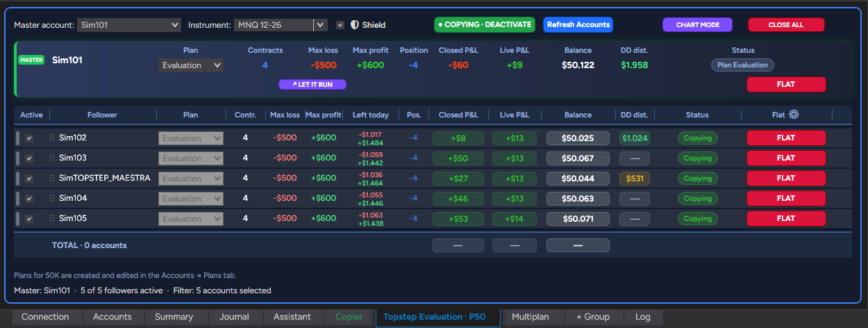Viewport: 868px width, 328px height.
Task: Click the MASTER badge beside Sim101
Action: pos(31,60)
